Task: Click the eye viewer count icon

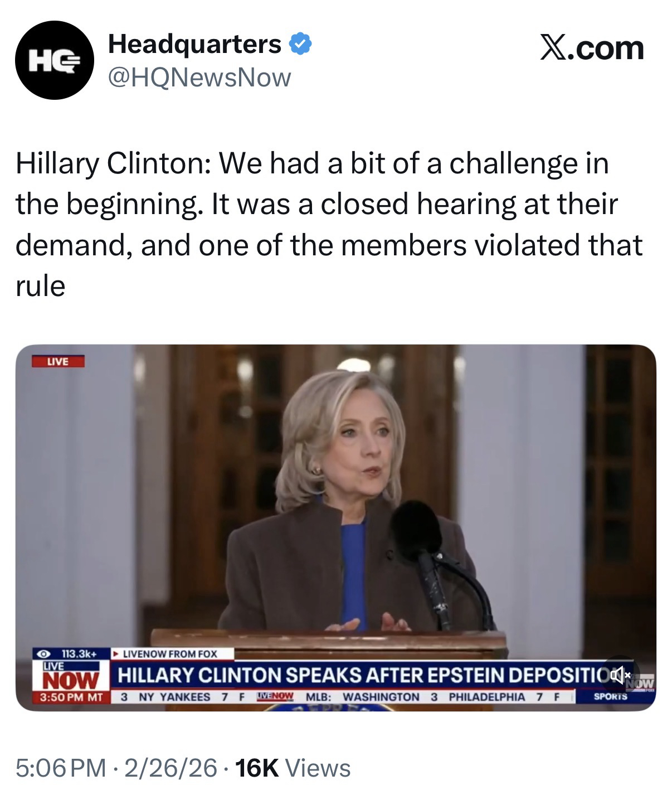Action: (x=41, y=653)
